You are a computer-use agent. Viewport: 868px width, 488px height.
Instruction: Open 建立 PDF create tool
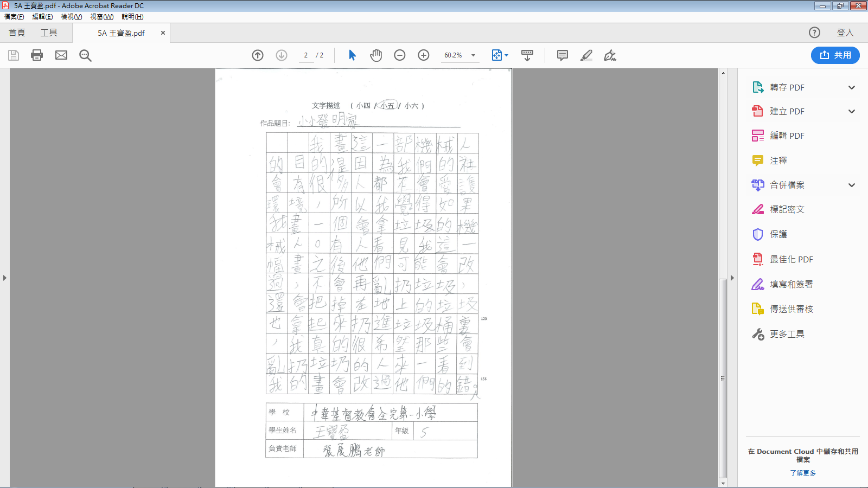pos(787,111)
